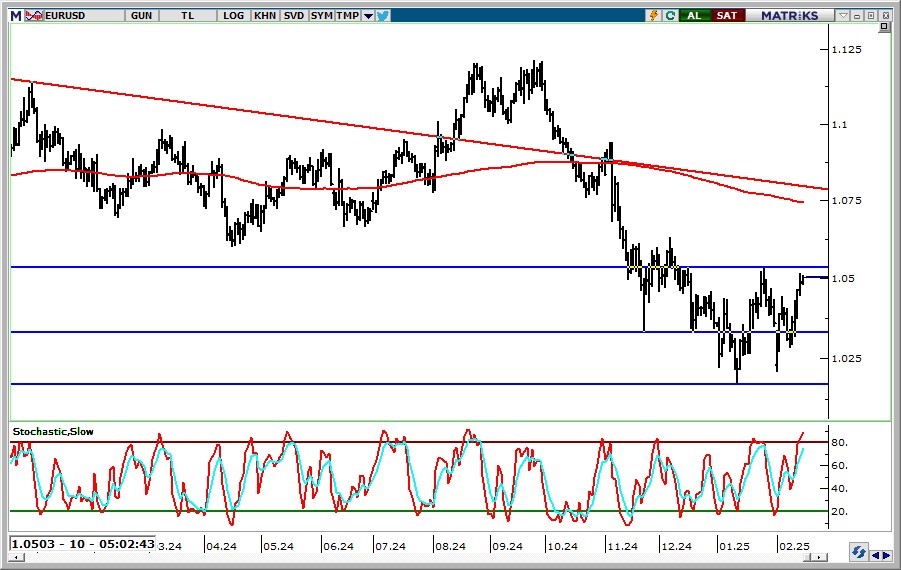The height and width of the screenshot is (570, 901).
Task: Click the 10.24 date axis label
Action: [562, 546]
